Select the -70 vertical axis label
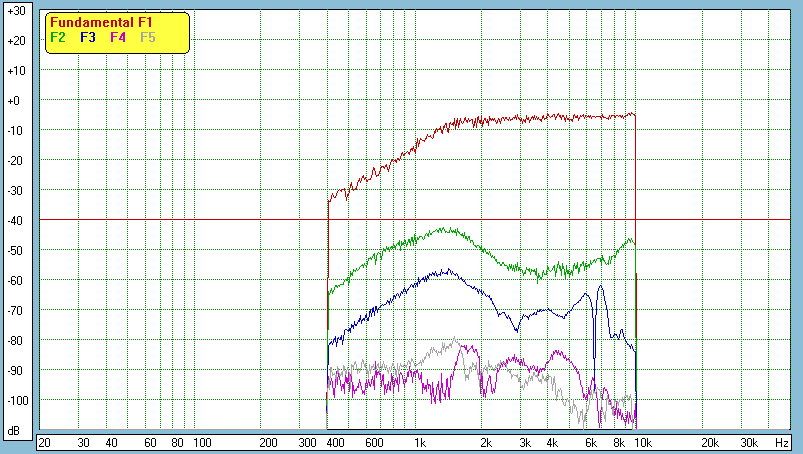 [15, 311]
